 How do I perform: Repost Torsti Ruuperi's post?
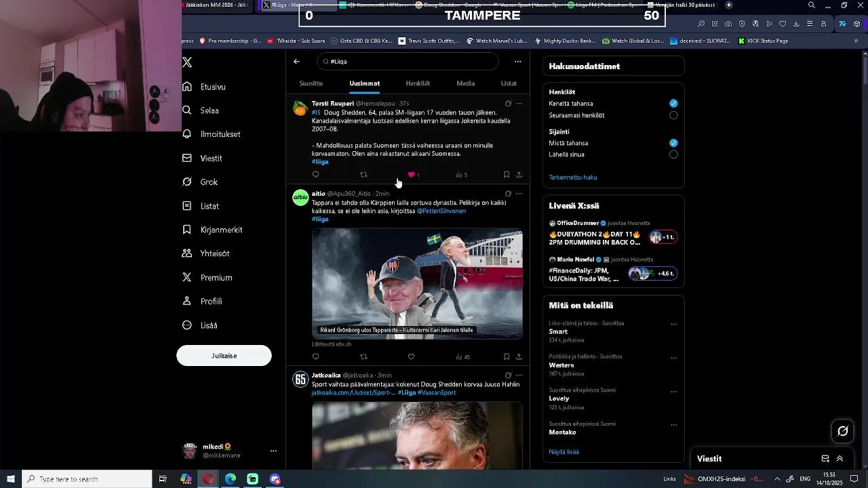click(x=363, y=175)
